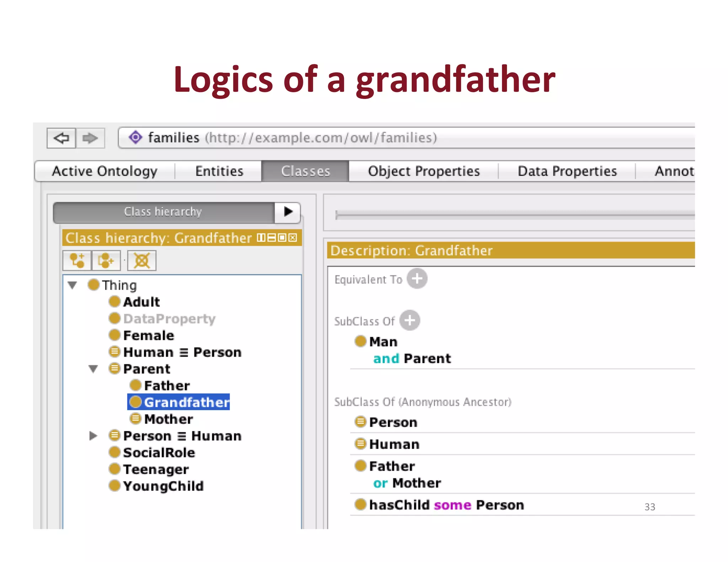The width and height of the screenshot is (728, 562).
Task: Click the horizontal bar above the description
Action: click(x=515, y=215)
